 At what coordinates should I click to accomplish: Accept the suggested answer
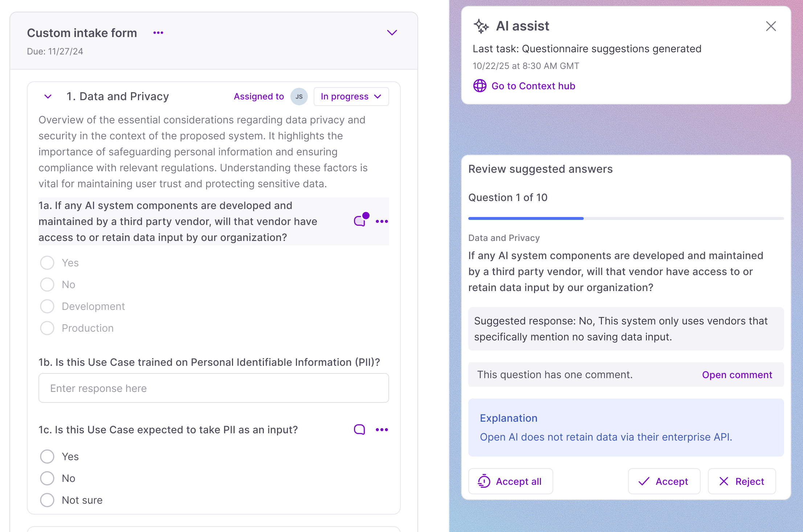coord(664,482)
